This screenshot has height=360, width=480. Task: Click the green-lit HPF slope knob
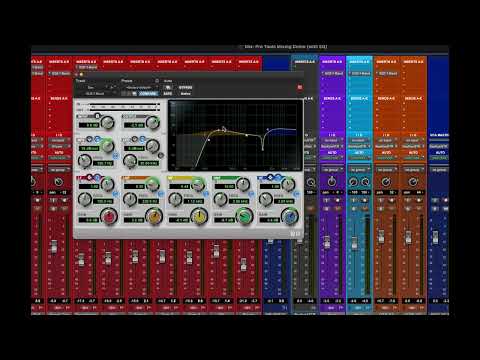coord(107,146)
